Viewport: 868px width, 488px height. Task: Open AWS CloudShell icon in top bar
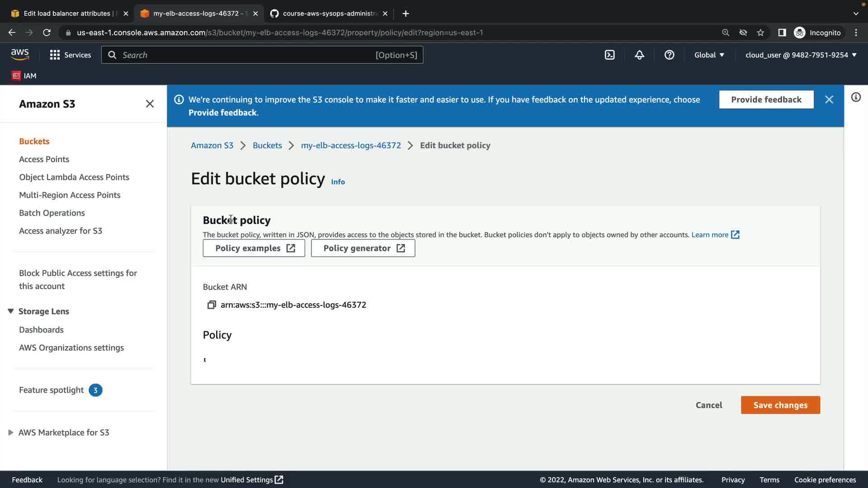(609, 55)
